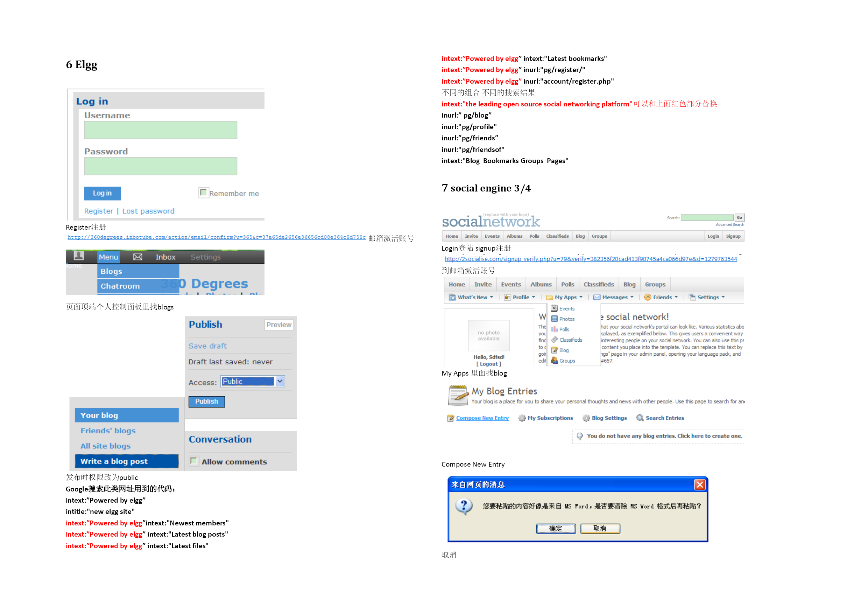Screen dimensions: 868x614
Task: Click the blue Publish button
Action: 206,402
